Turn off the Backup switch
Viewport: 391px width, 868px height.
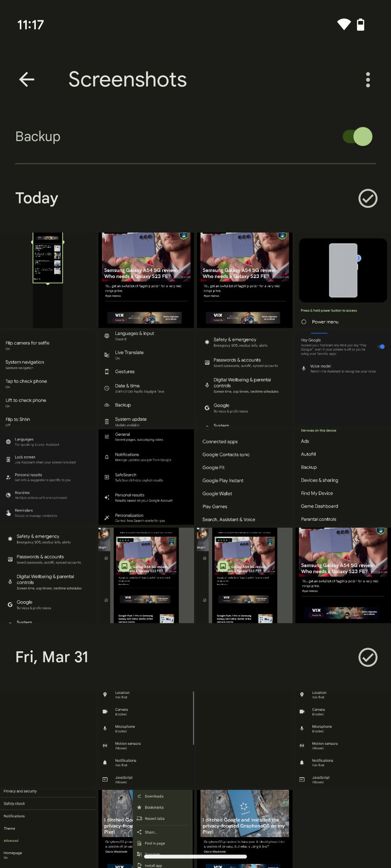pos(358,137)
